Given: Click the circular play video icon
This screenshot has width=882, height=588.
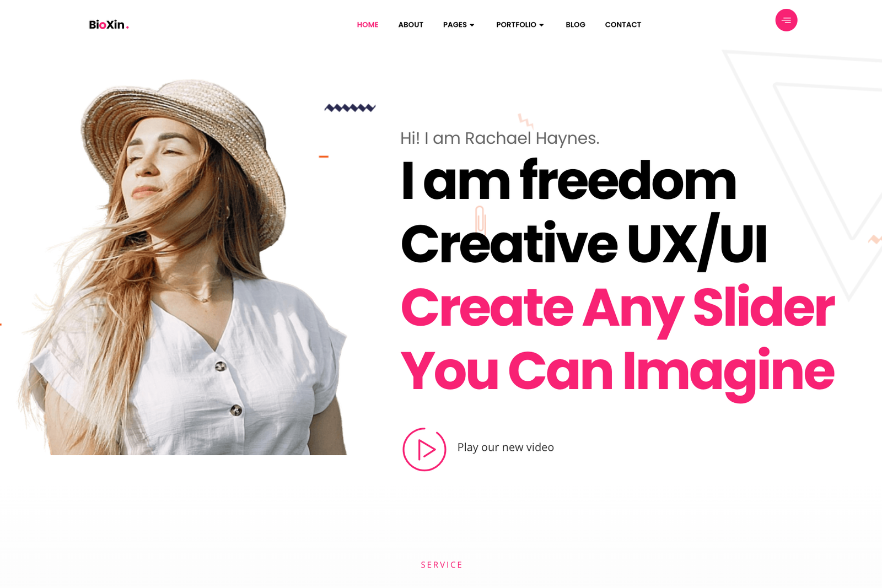Looking at the screenshot, I should click(x=424, y=449).
